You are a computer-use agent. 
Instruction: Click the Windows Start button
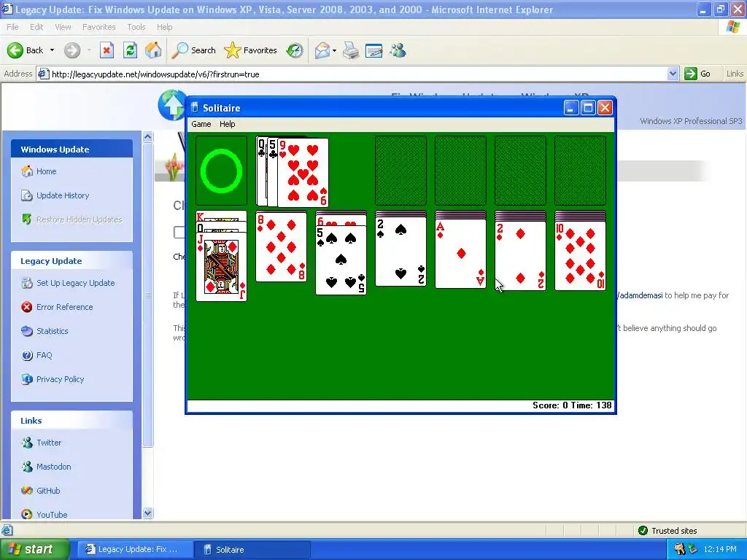click(34, 550)
